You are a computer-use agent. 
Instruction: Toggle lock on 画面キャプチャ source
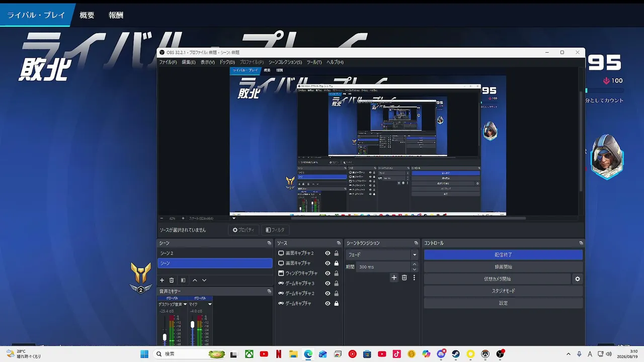click(x=336, y=263)
